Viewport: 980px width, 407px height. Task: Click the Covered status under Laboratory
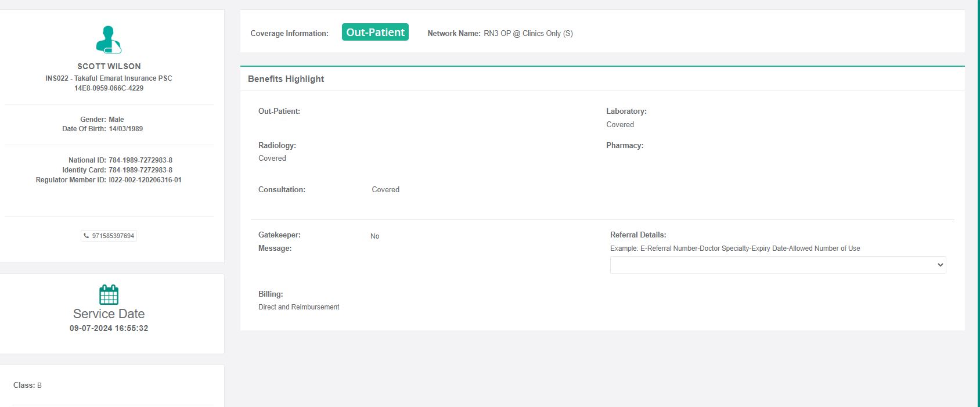click(620, 125)
